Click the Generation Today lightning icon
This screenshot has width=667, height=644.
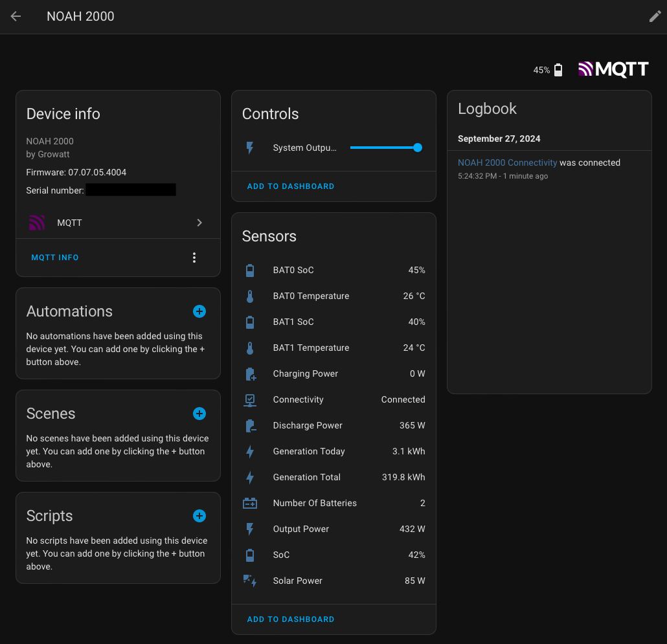tap(250, 451)
